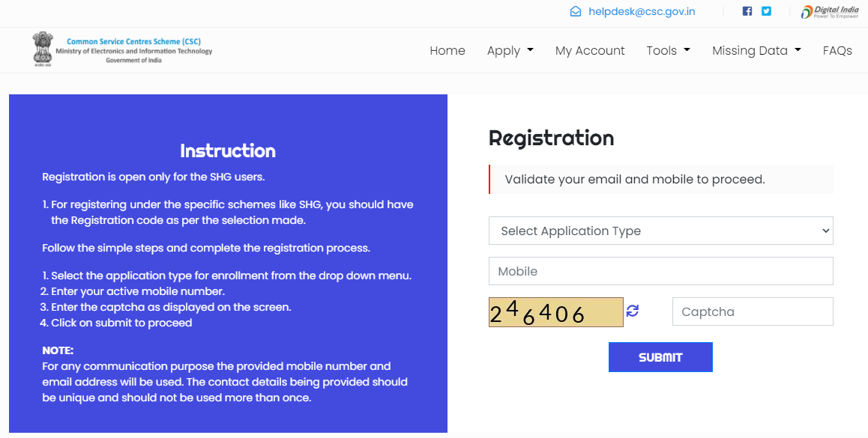Expand the Apply menu
868x438 pixels.
[510, 50]
